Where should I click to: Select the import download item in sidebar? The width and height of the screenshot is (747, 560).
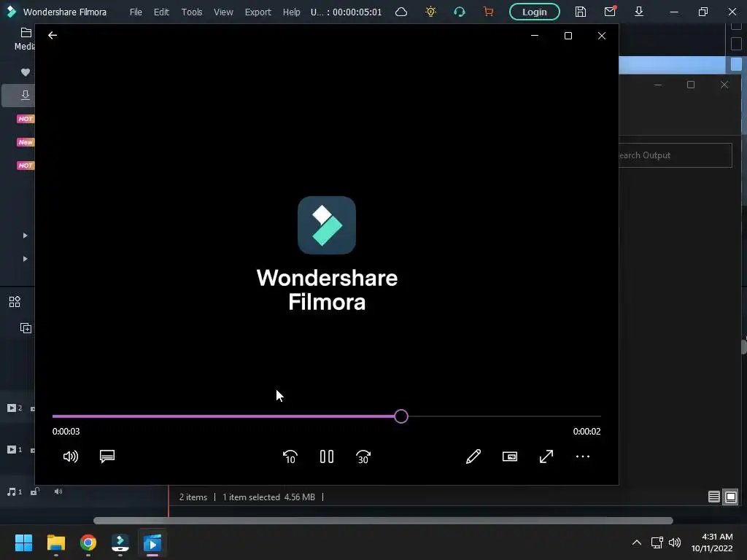[26, 96]
